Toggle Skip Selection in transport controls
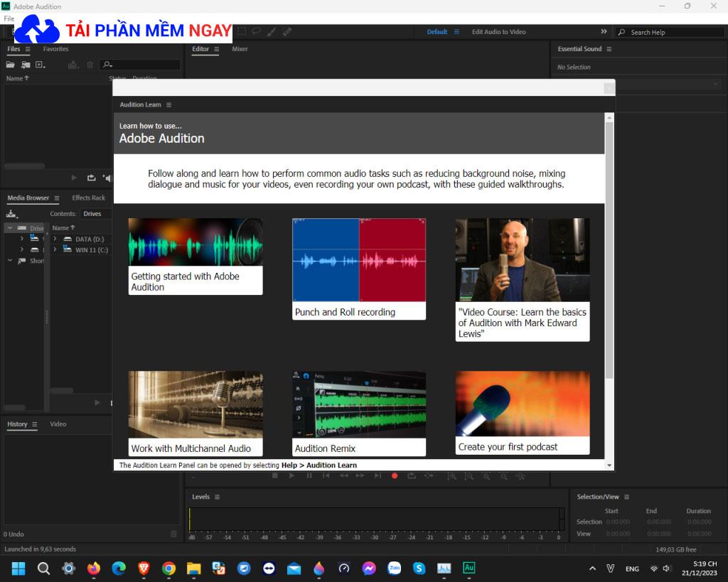 429,475
